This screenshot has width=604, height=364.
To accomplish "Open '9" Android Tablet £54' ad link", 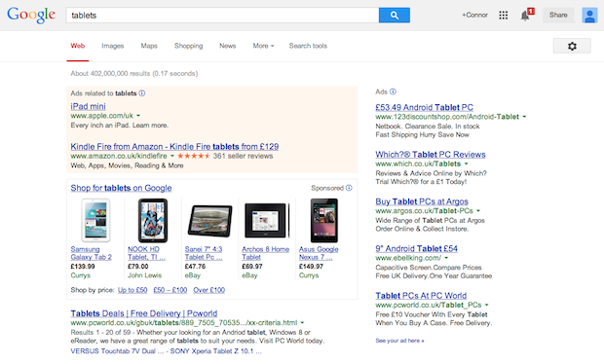I will click(x=416, y=248).
